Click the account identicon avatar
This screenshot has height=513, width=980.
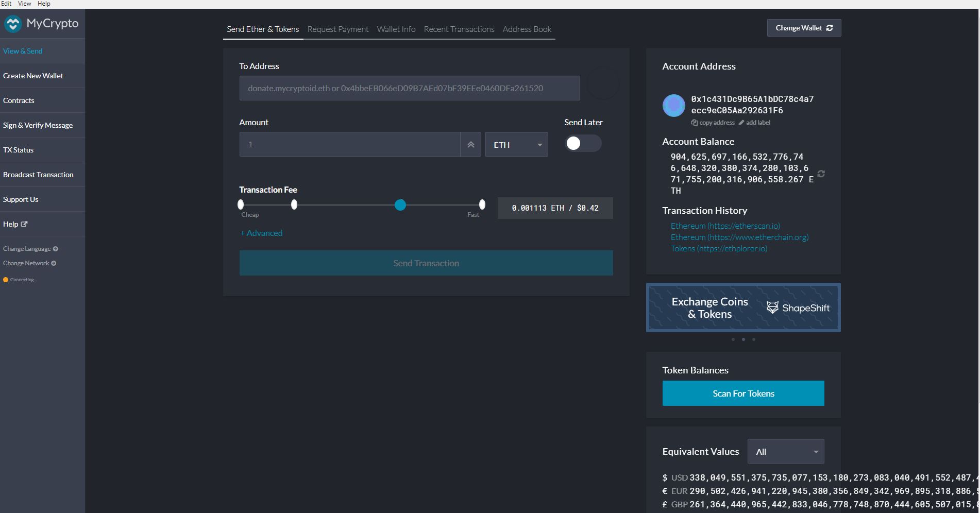click(x=673, y=106)
